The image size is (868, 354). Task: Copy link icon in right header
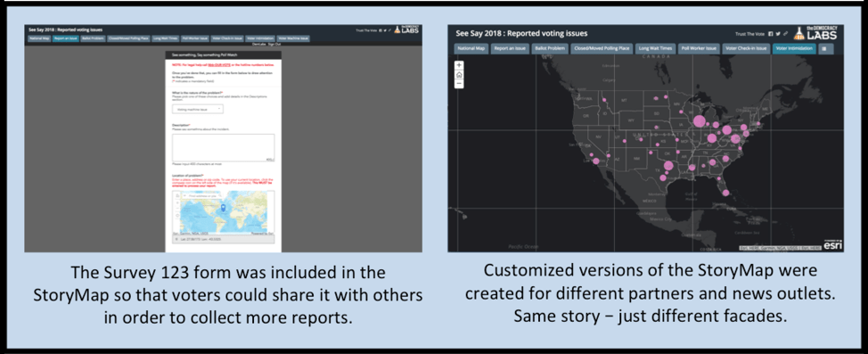(785, 34)
